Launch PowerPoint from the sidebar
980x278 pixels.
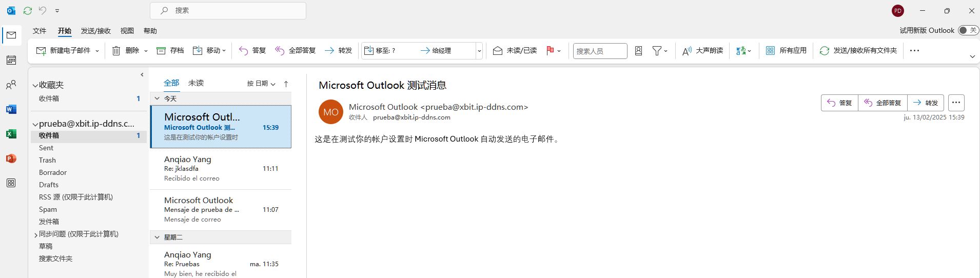click(x=11, y=158)
